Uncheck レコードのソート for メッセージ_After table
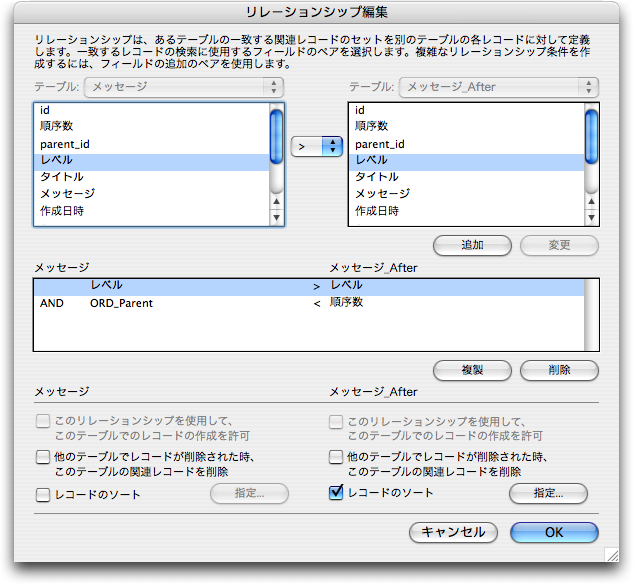This screenshot has height=585, width=633. click(x=337, y=493)
